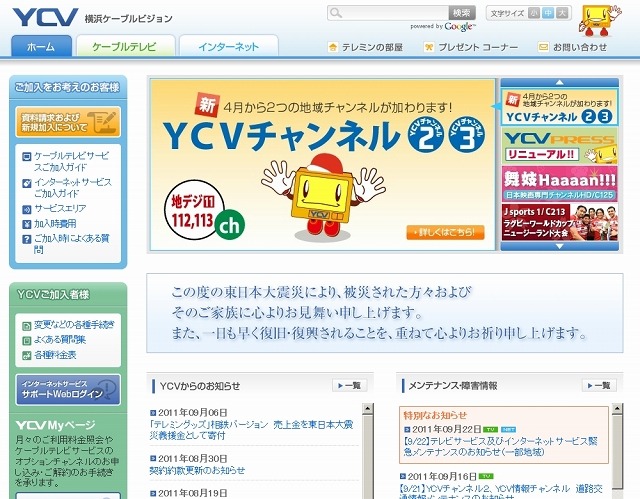The height and width of the screenshot is (499, 640).
Task: Set text size to medium (中)
Action: coord(548,13)
